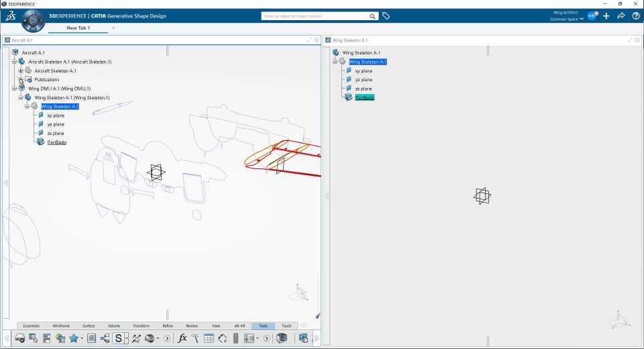Viewport: 644px width, 349px height.
Task: Select the New Tab 1 tab
Action: pos(78,28)
